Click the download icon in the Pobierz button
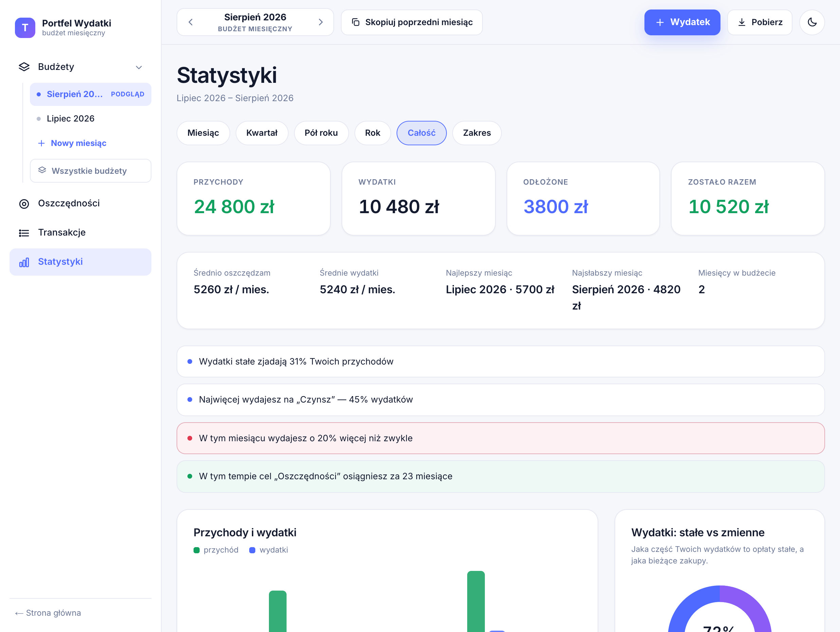 coord(742,22)
